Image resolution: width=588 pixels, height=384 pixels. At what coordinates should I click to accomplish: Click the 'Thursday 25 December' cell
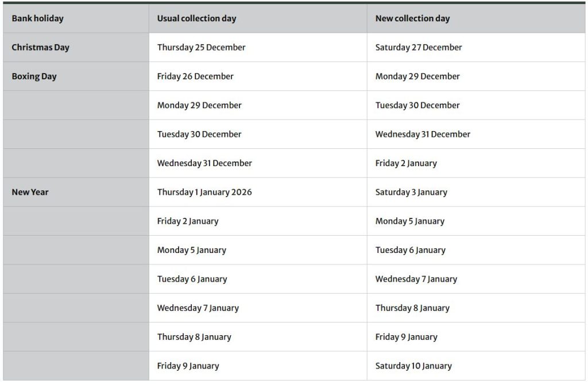coord(201,48)
